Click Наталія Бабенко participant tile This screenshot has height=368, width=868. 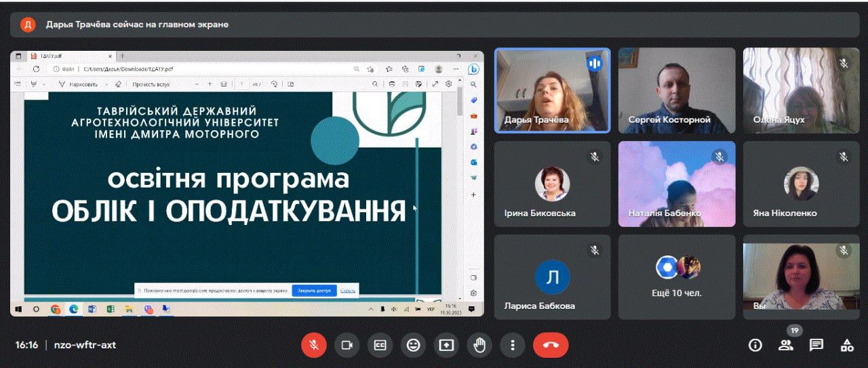point(677,184)
